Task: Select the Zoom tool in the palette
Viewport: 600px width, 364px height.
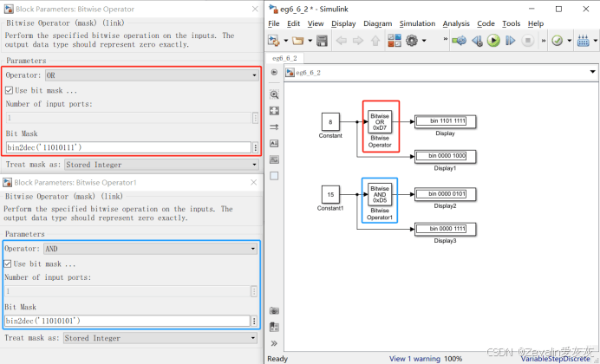Action: [x=274, y=94]
